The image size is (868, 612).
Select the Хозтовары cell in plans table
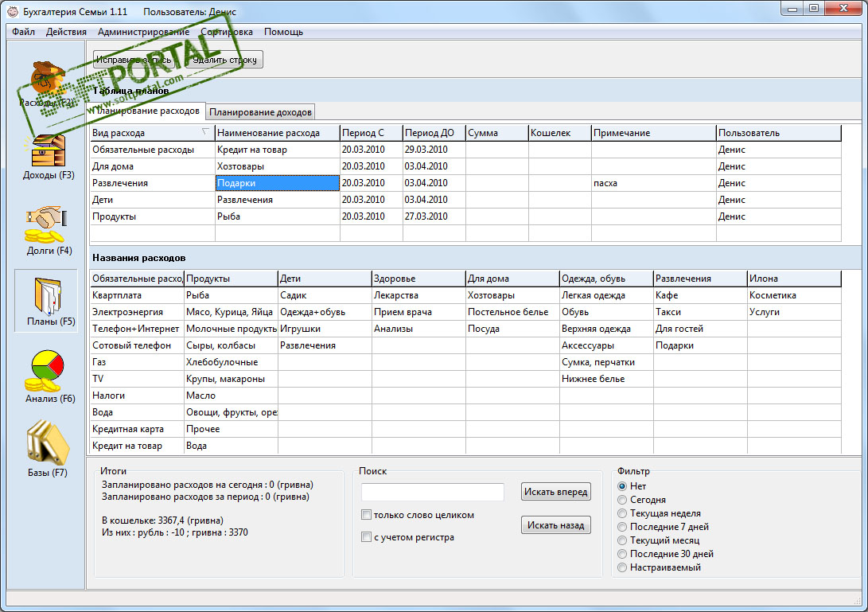(278, 166)
